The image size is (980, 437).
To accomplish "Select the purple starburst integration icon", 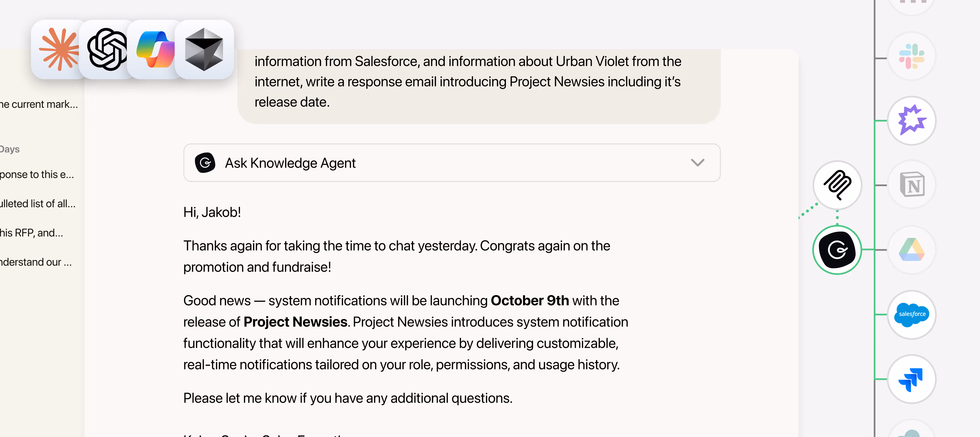I will pyautogui.click(x=911, y=120).
